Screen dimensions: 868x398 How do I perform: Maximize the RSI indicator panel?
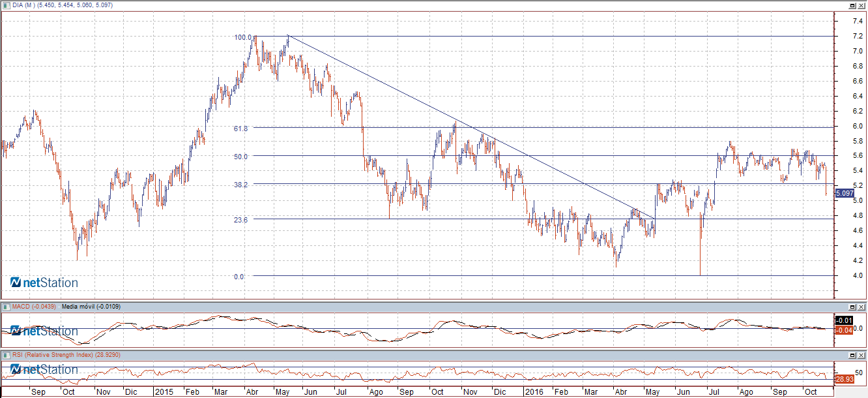click(x=852, y=354)
